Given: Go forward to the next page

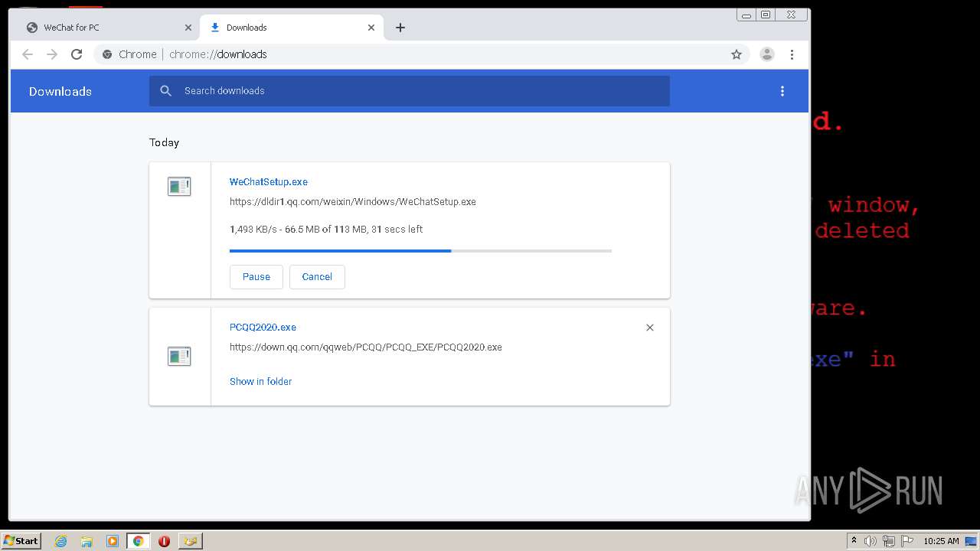Looking at the screenshot, I should [52, 54].
